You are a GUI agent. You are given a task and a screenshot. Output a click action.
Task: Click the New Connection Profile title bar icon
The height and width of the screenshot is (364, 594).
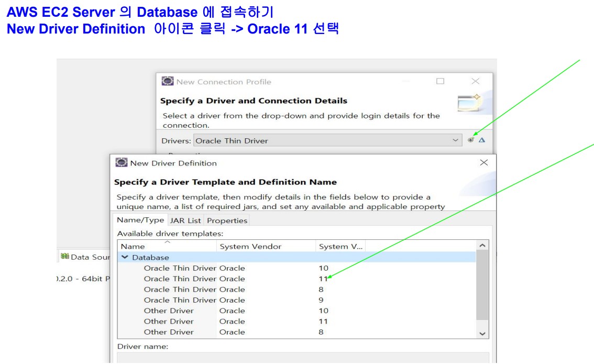(x=168, y=81)
